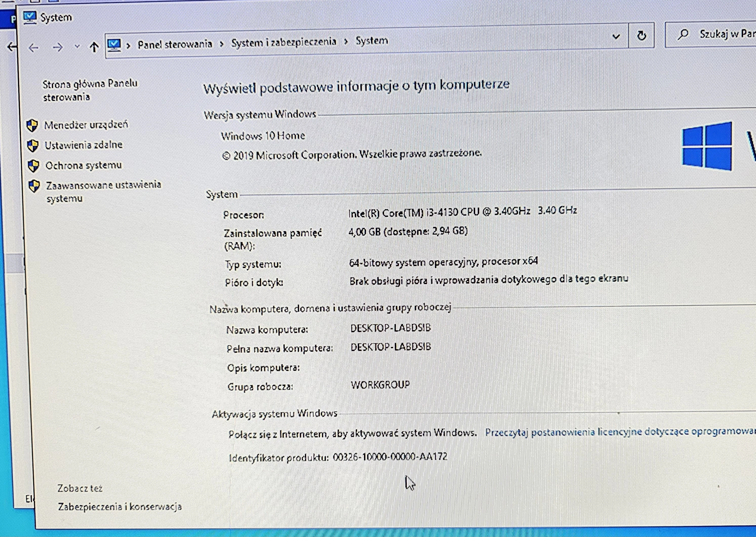Image resolution: width=756 pixels, height=537 pixels.
Task: Expand the chevron after Panel sterowania
Action: pos(222,44)
